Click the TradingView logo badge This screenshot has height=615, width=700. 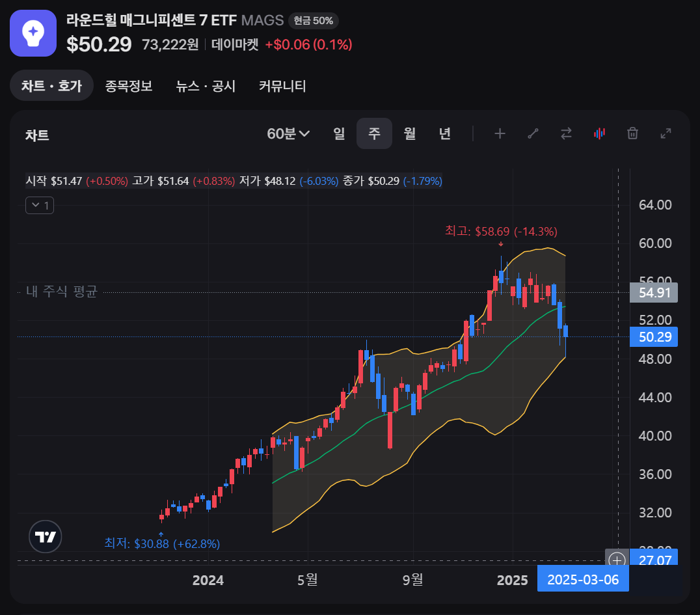click(x=45, y=536)
